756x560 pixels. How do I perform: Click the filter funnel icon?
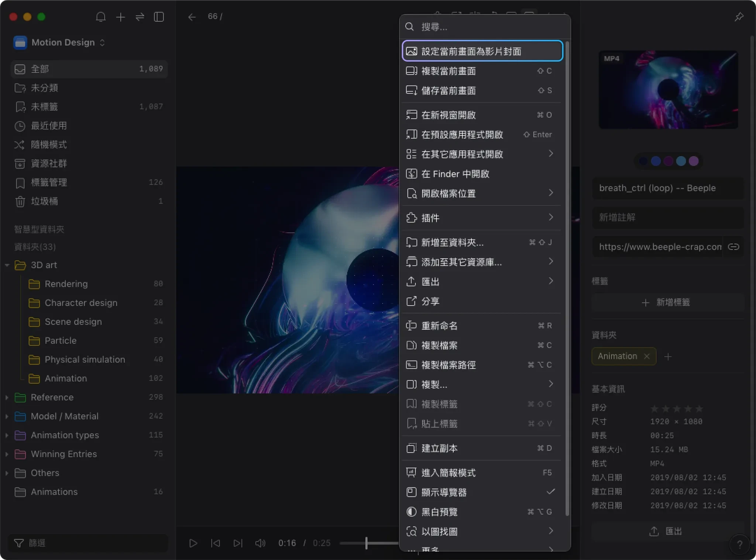[18, 543]
